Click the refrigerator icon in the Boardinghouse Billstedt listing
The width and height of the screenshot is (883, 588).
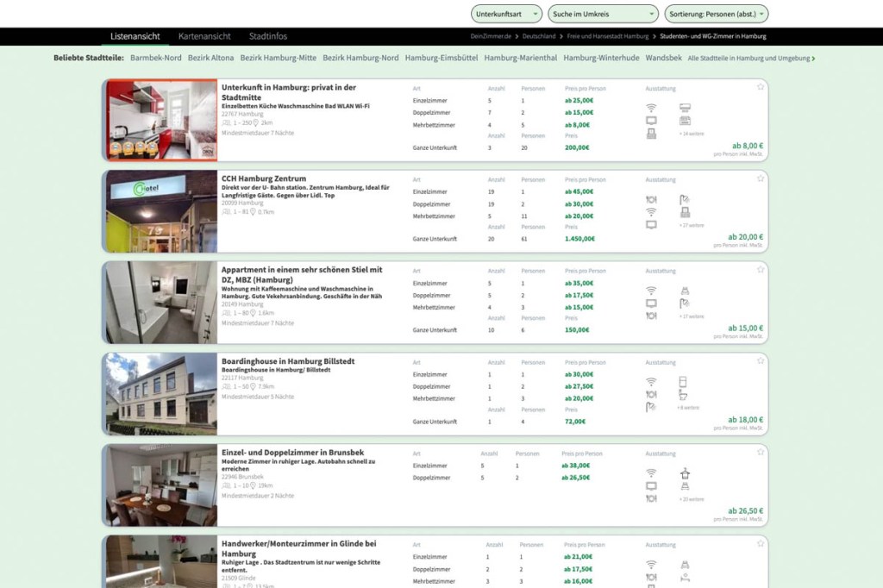pyautogui.click(x=683, y=381)
